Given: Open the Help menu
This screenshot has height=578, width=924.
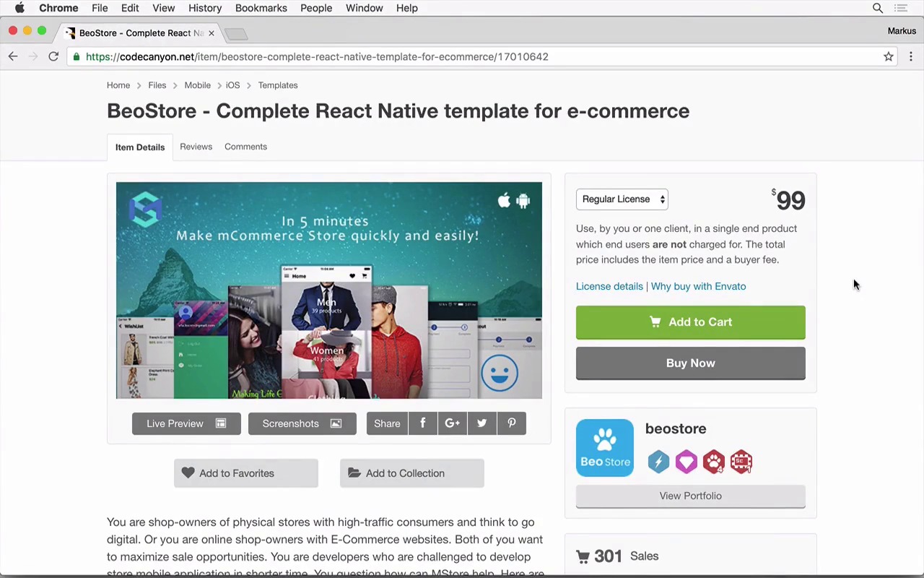Looking at the screenshot, I should 407,8.
